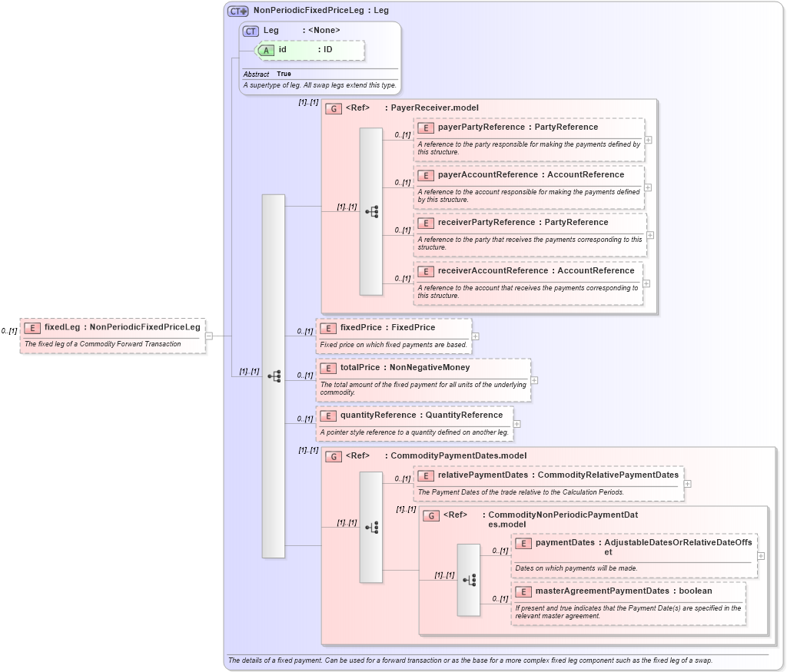Screen dimensions: 787x672
Task: Click the E icon of relativePaymentDates
Action: [x=426, y=476]
